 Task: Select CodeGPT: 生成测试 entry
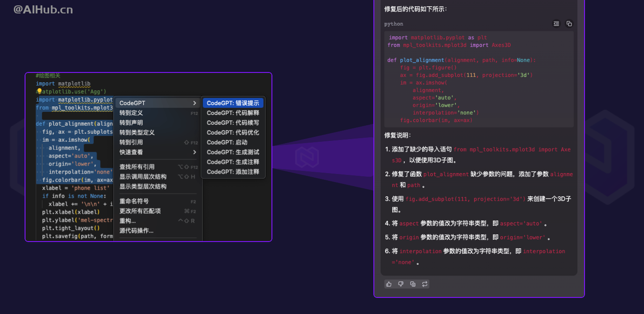233,152
